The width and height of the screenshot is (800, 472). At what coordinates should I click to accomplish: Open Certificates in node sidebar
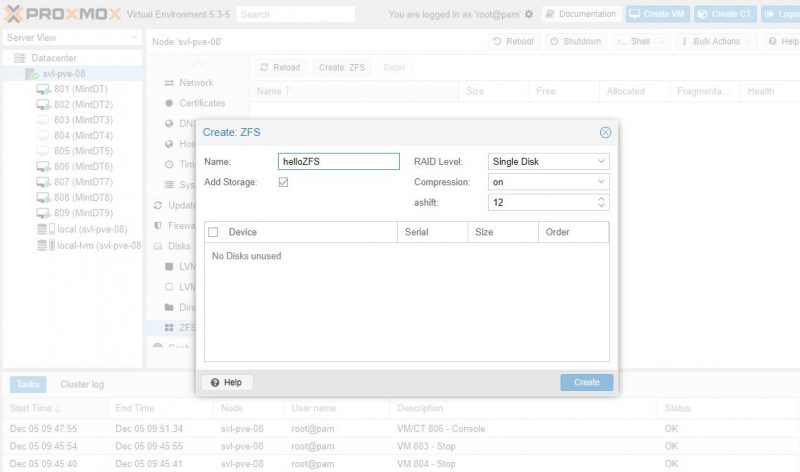[x=201, y=103]
